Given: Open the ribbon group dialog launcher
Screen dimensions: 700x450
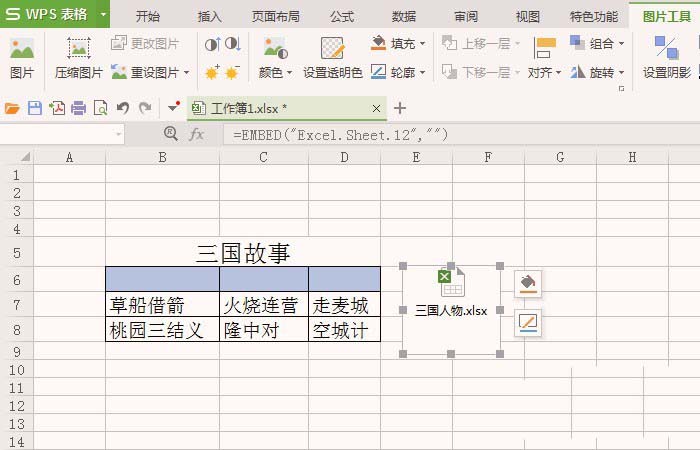Looking at the screenshot, I should click(621, 88).
